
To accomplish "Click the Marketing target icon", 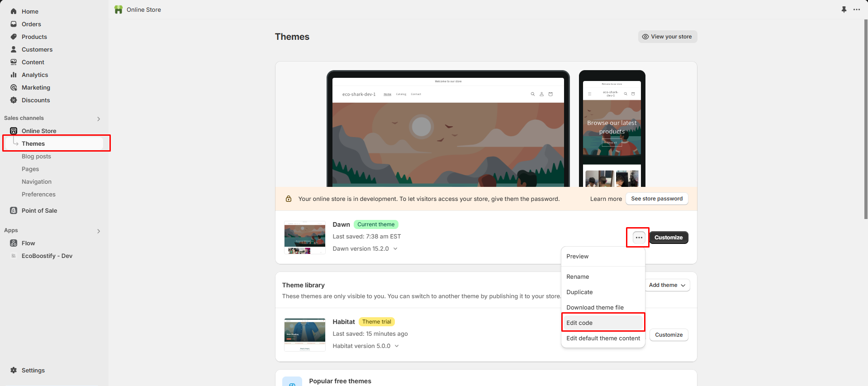I will point(14,87).
